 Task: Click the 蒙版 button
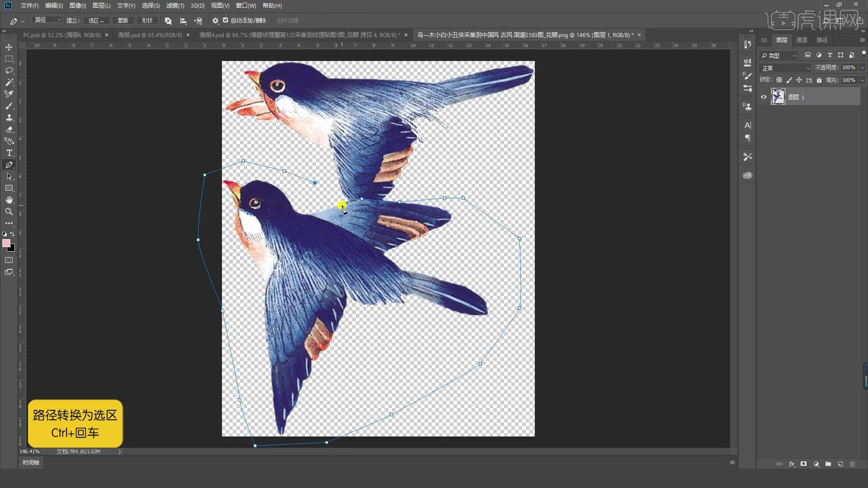tap(123, 20)
